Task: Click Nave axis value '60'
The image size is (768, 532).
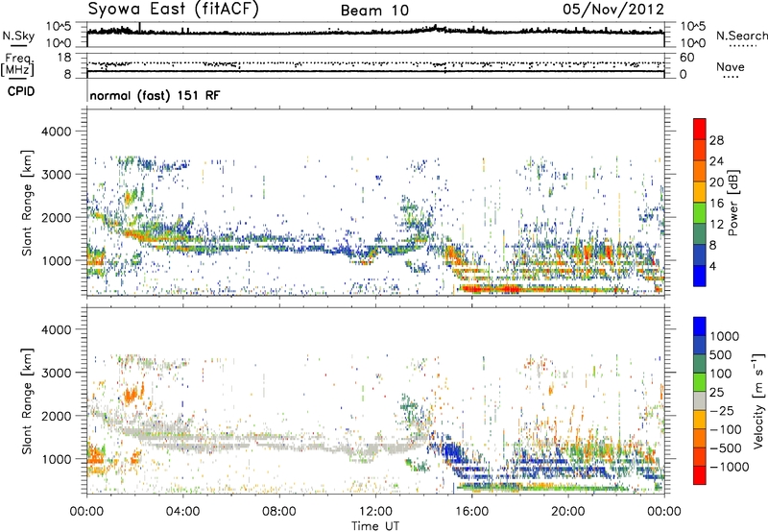Action: [x=686, y=58]
